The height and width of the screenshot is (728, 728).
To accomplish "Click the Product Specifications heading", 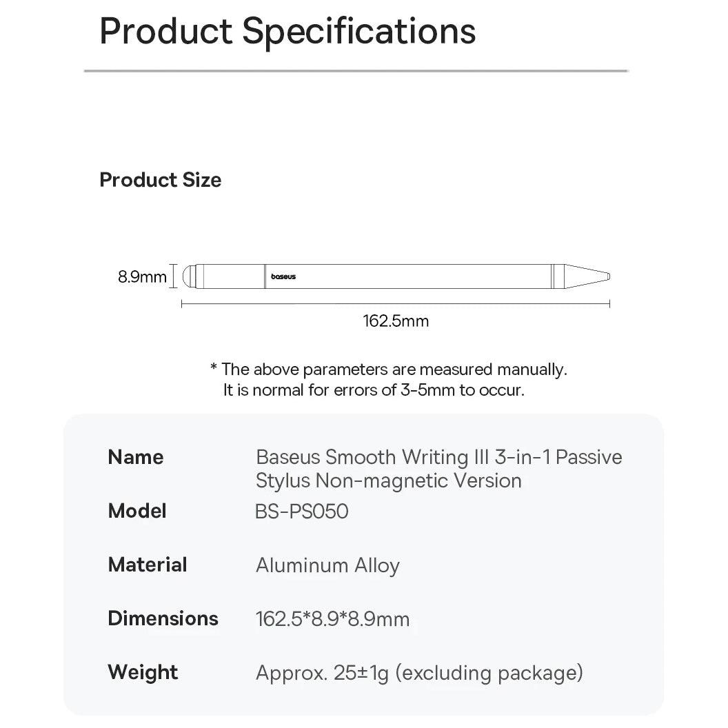I will [x=287, y=31].
